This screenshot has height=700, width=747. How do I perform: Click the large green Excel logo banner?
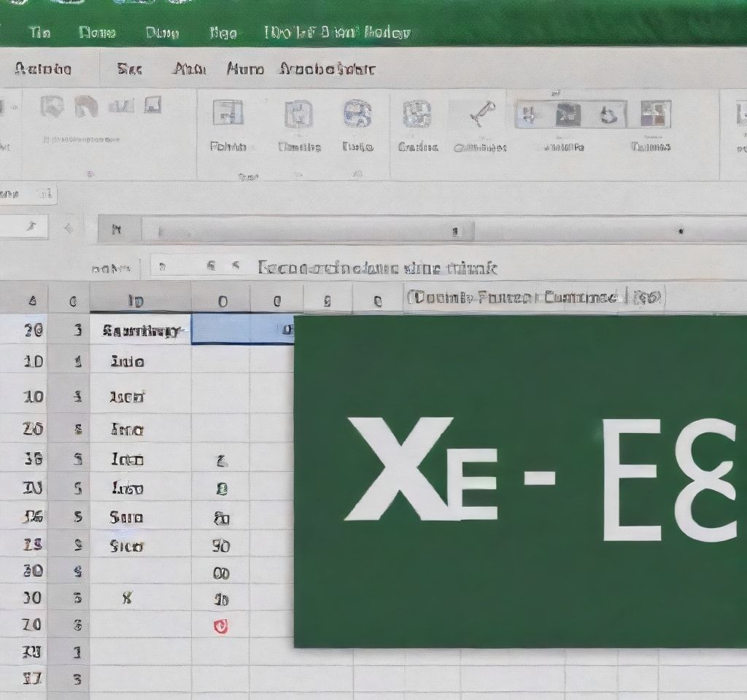click(x=520, y=481)
